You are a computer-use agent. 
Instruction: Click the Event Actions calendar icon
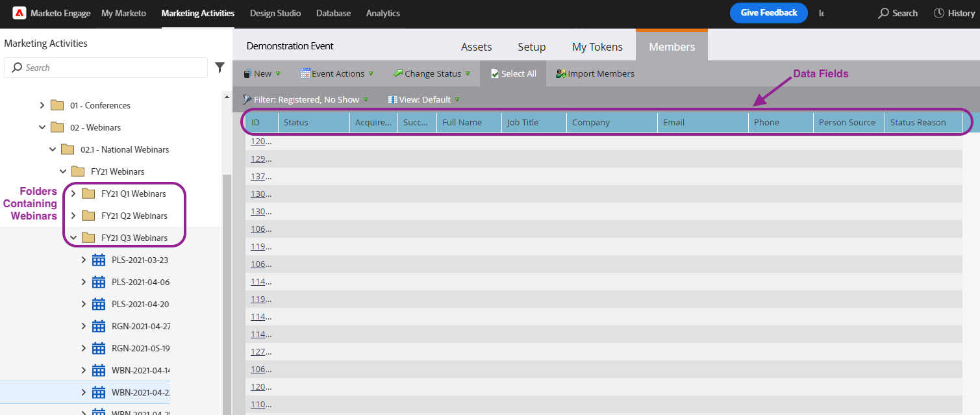(305, 73)
